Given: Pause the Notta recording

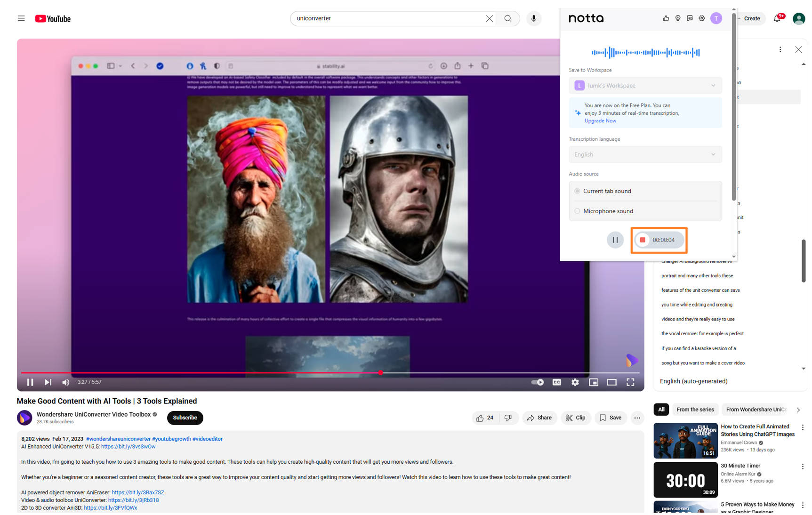Looking at the screenshot, I should coord(615,240).
